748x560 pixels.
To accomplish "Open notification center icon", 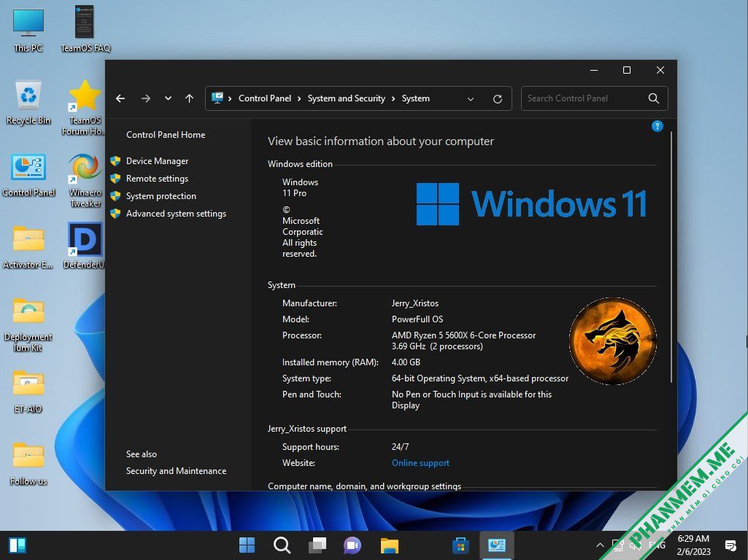I will tap(730, 545).
